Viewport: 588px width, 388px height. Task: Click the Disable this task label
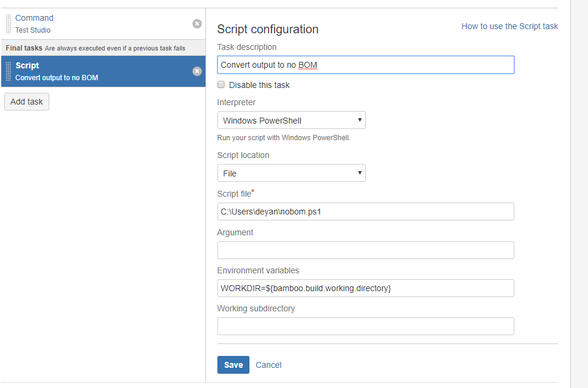[x=259, y=85]
